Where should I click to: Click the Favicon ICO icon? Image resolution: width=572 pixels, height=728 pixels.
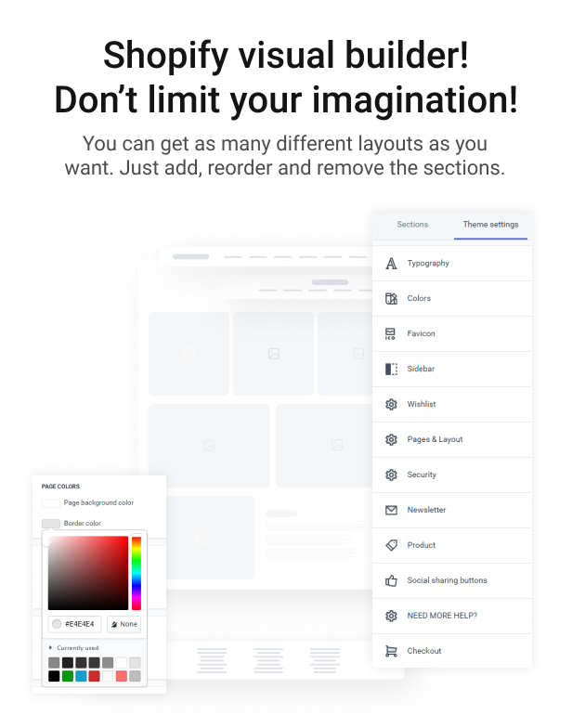390,334
